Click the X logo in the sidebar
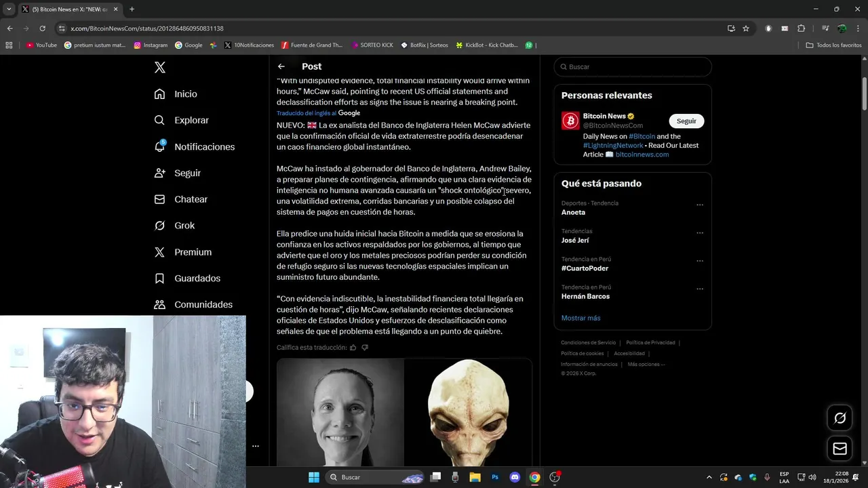The height and width of the screenshot is (488, 868). [160, 67]
